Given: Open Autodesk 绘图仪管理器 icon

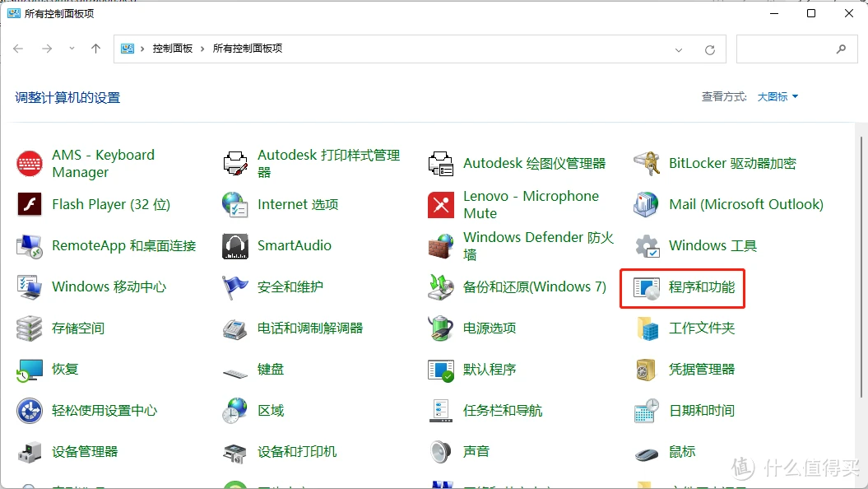Looking at the screenshot, I should (441, 163).
